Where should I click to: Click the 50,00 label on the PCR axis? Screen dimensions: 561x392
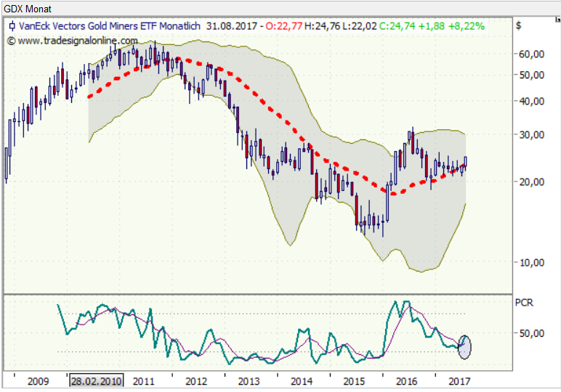[x=532, y=333]
